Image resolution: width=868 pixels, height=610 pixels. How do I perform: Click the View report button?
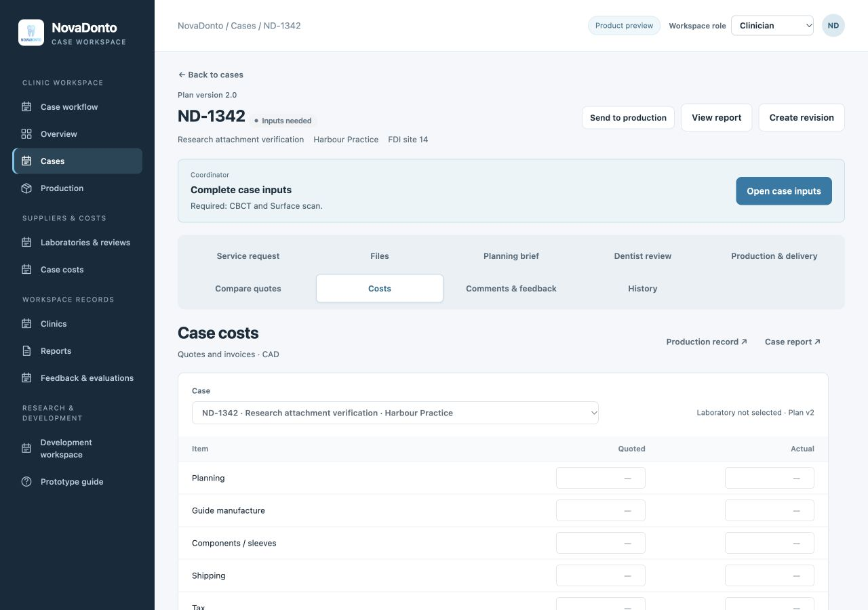coord(716,117)
